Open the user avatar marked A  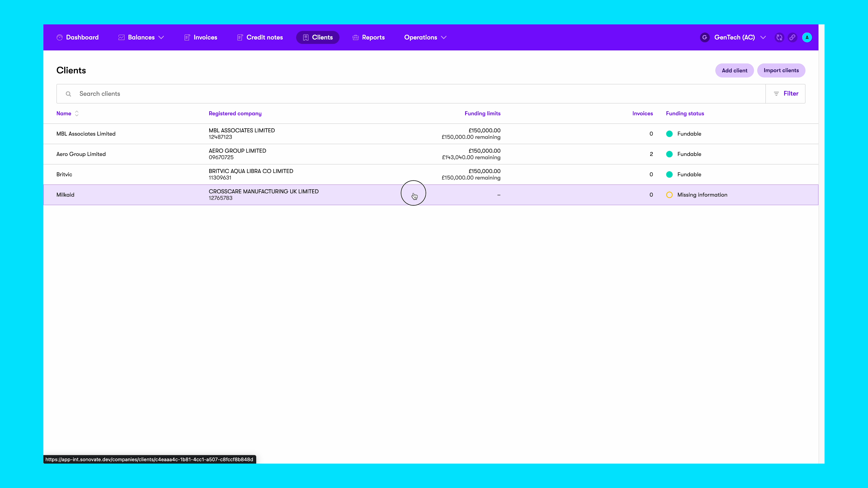(807, 37)
